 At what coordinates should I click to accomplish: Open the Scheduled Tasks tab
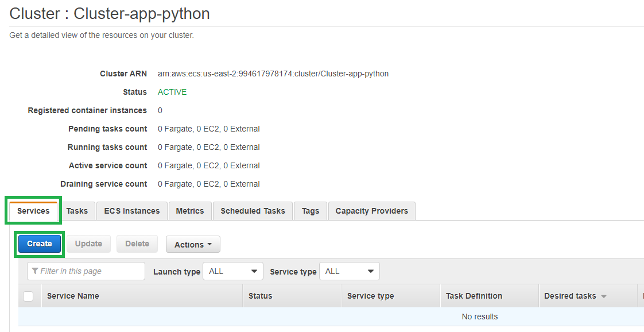pyautogui.click(x=253, y=211)
